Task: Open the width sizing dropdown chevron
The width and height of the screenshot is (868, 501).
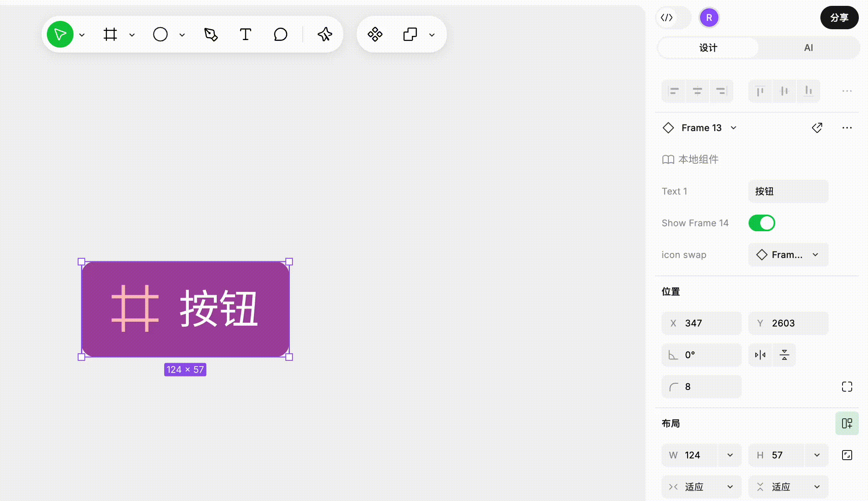Action: pyautogui.click(x=730, y=455)
